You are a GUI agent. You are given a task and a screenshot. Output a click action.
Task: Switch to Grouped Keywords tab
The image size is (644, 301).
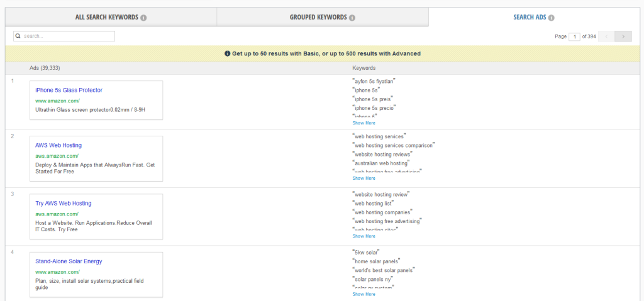[323, 17]
